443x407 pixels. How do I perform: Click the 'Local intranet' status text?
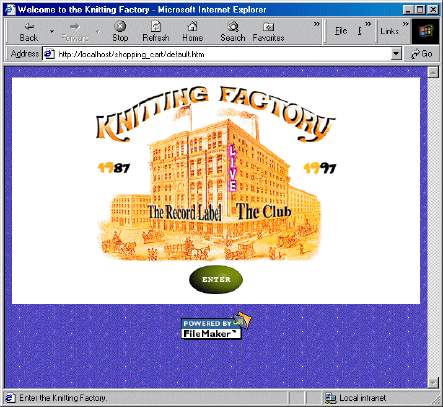362,398
